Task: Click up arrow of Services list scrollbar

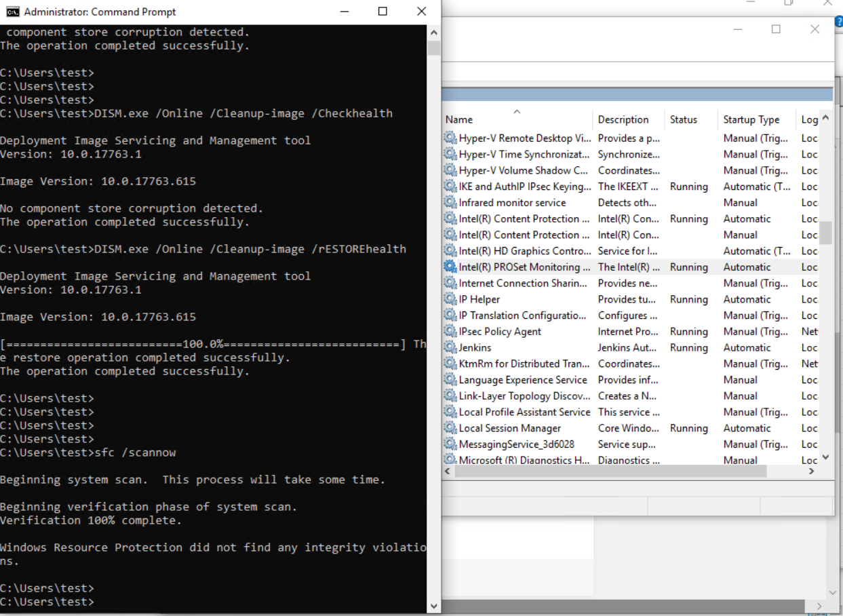Action: pyautogui.click(x=825, y=117)
